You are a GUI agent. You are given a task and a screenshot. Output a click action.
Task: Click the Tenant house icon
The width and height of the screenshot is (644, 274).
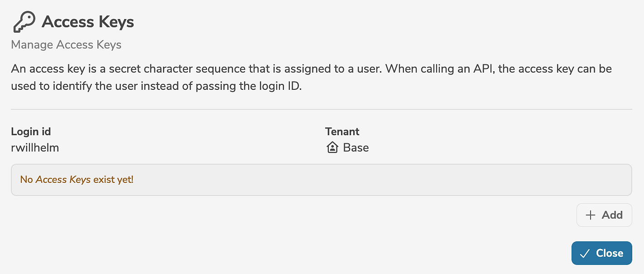pos(332,147)
